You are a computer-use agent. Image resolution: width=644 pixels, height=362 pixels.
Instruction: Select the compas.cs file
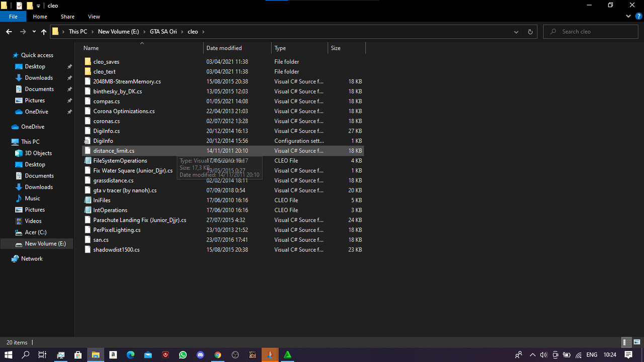pyautogui.click(x=222, y=102)
